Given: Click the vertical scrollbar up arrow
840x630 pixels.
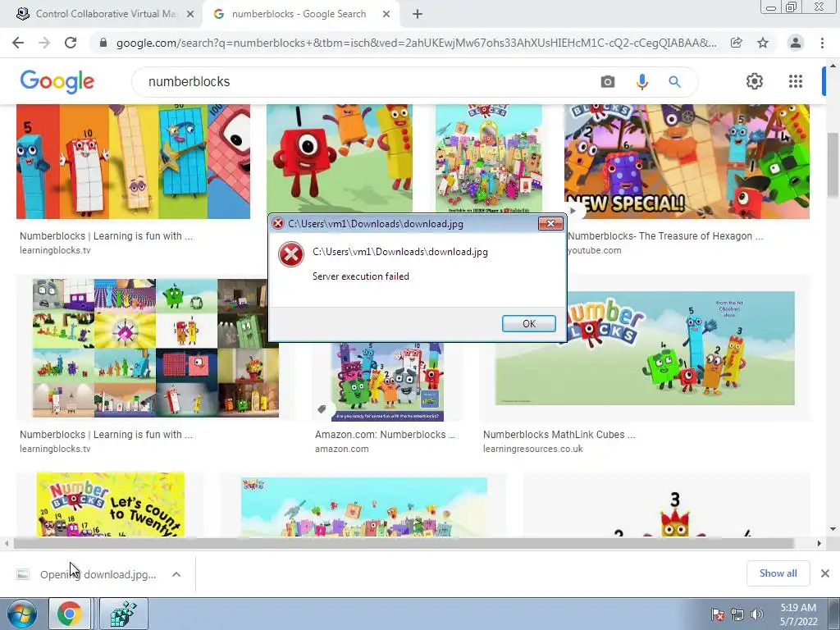Looking at the screenshot, I should point(833,66).
